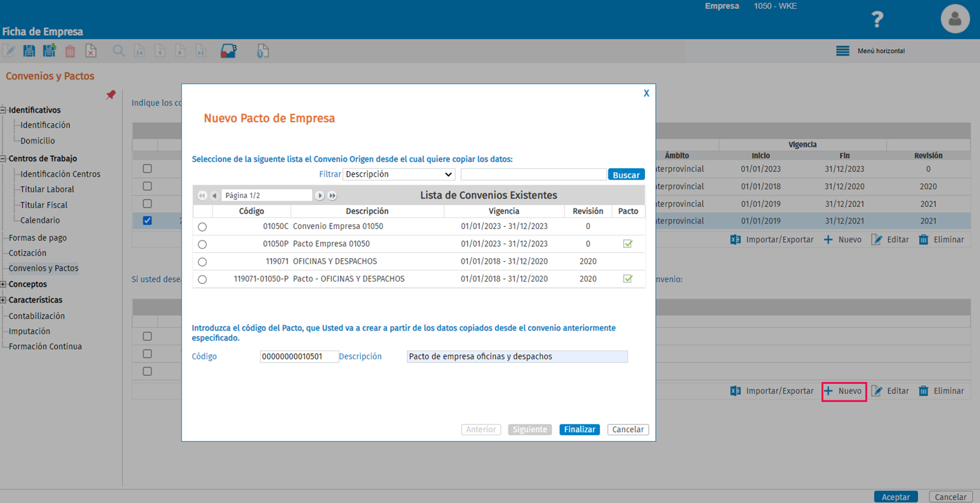Click the Aceptar button
Image resolution: width=980 pixels, height=503 pixels.
896,497
